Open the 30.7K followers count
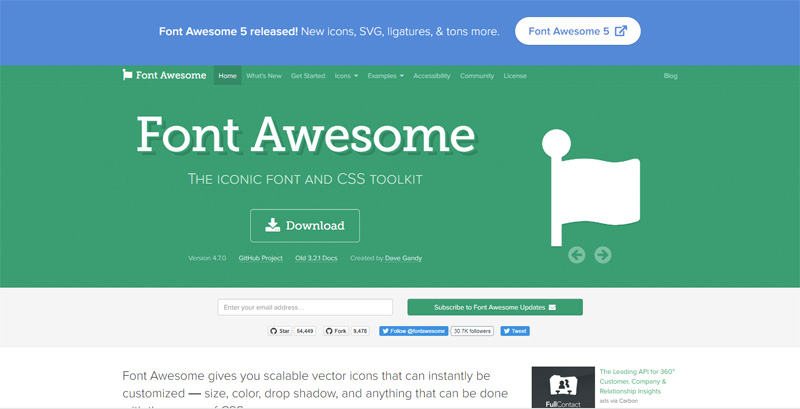Viewport: 800px width, 409px height. click(x=472, y=331)
